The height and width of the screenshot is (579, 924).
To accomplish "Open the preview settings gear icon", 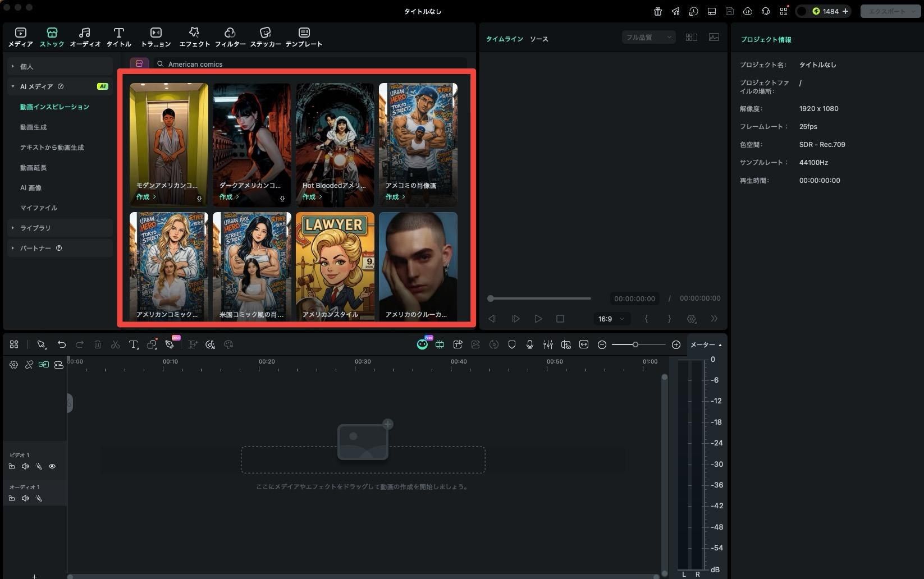I will point(692,319).
